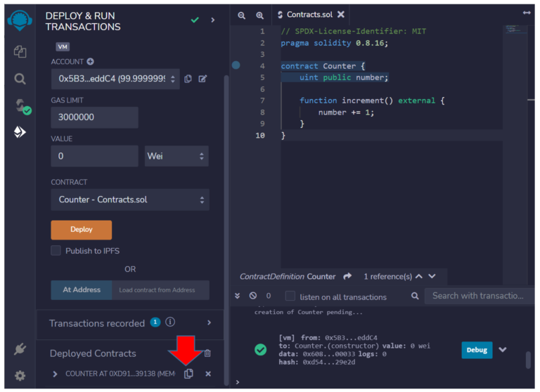Enable the Publish to IPFS checkbox
The width and height of the screenshot is (540, 392).
coord(56,251)
